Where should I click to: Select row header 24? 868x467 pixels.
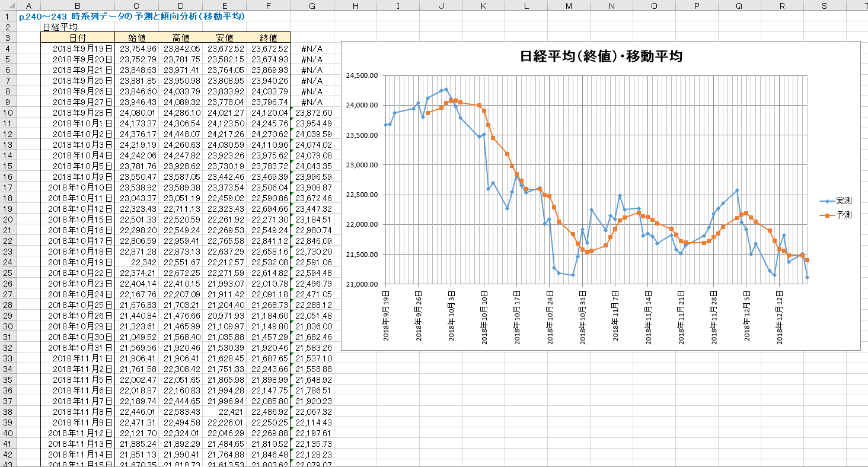pyautogui.click(x=8, y=262)
